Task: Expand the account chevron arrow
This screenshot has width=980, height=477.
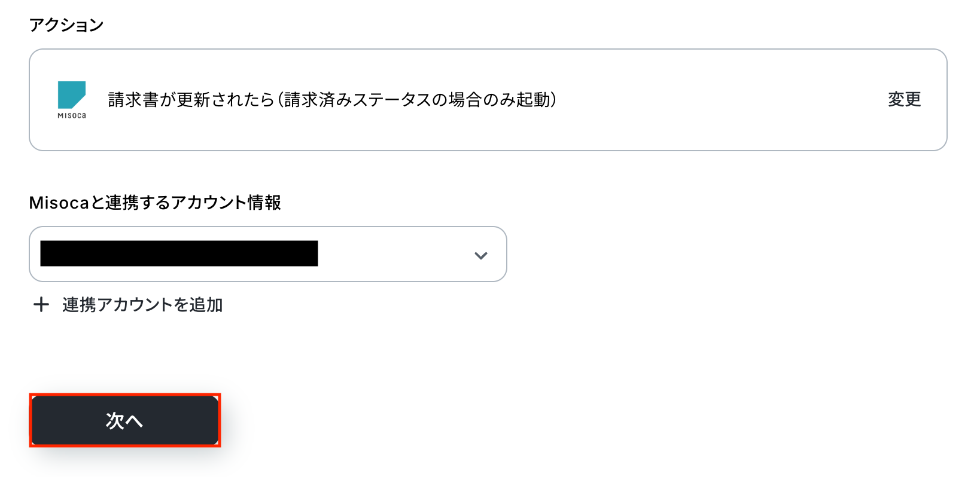Action: (x=481, y=255)
